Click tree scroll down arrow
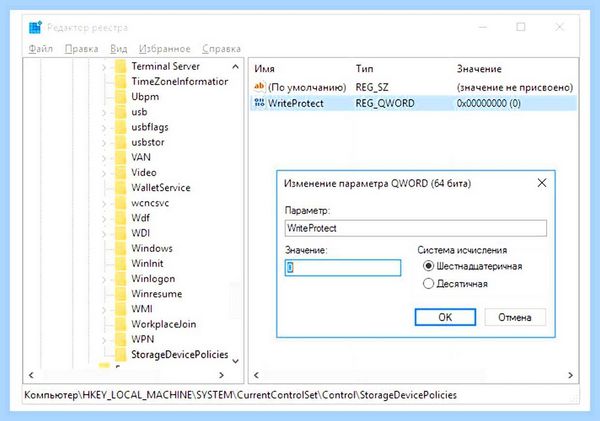The width and height of the screenshot is (600, 421). click(236, 361)
